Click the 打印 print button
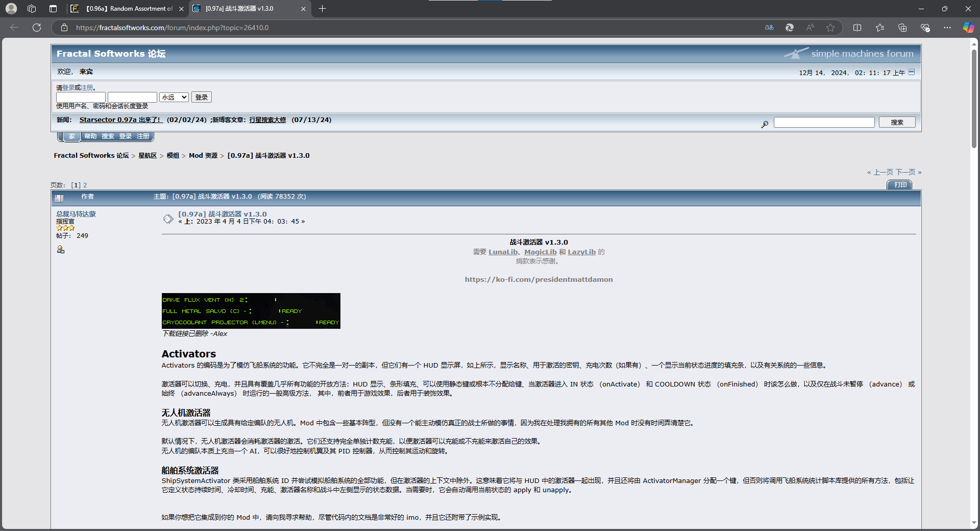980x531 pixels. tap(900, 185)
